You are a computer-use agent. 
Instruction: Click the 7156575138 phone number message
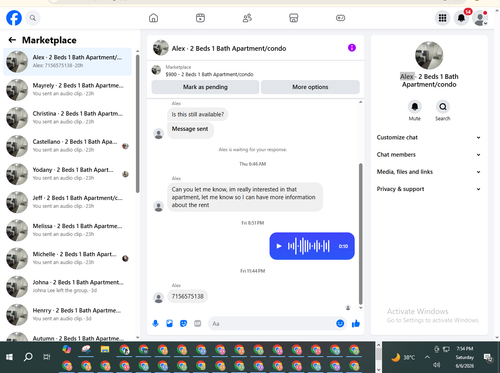[188, 296]
